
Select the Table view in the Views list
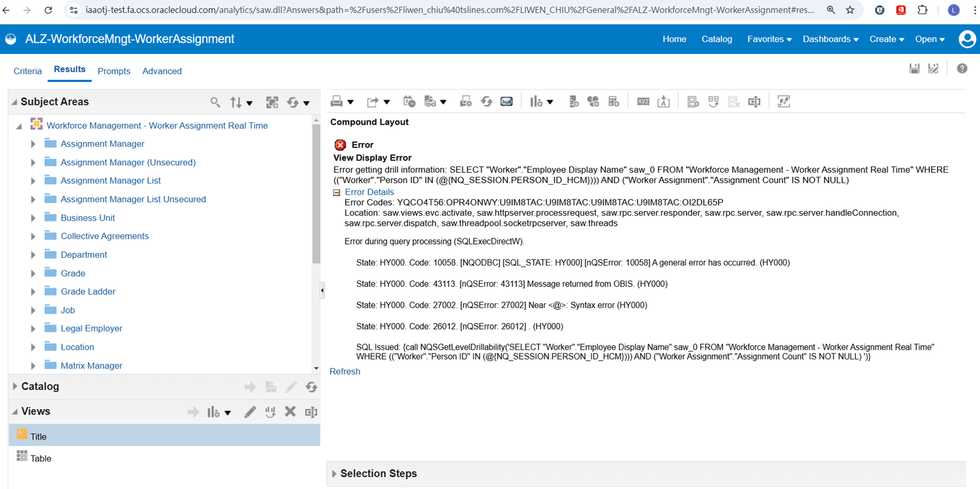click(165, 458)
